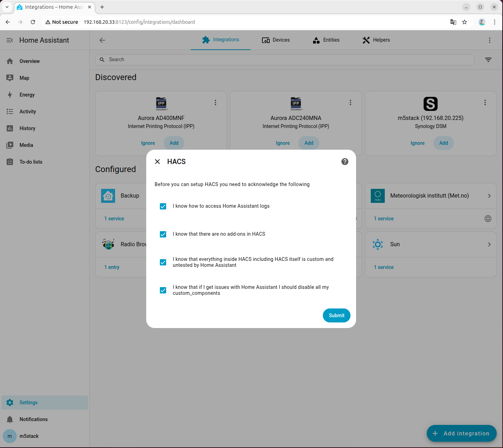
Task: Switch to the Helpers tab
Action: (376, 40)
